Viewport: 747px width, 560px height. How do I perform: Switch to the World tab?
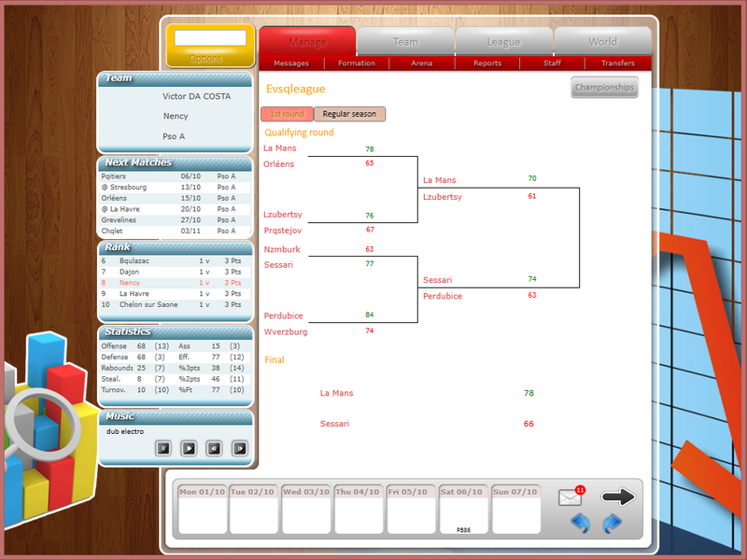click(602, 41)
